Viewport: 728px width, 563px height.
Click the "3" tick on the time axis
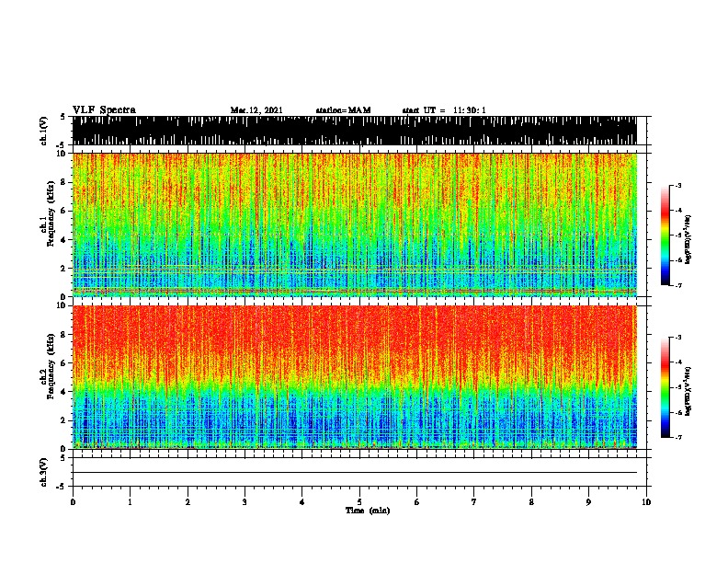(245, 502)
